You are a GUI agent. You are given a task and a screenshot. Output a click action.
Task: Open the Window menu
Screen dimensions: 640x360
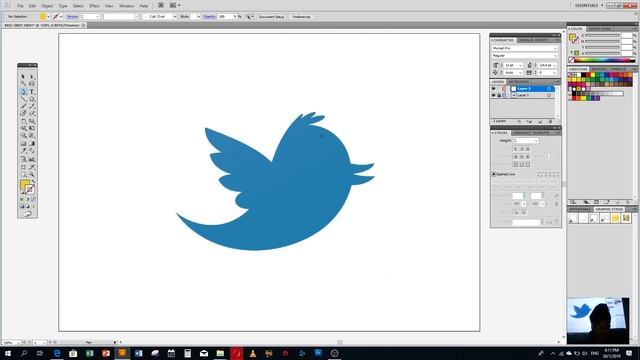coord(126,6)
